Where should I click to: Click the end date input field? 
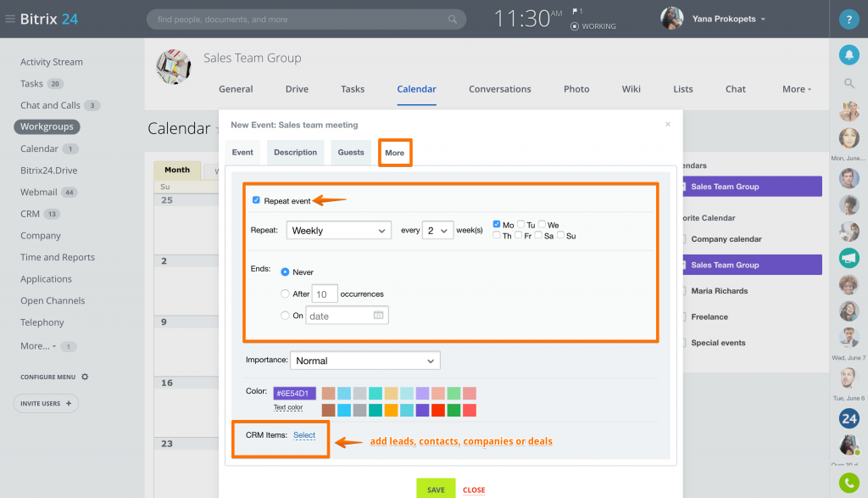tap(347, 316)
